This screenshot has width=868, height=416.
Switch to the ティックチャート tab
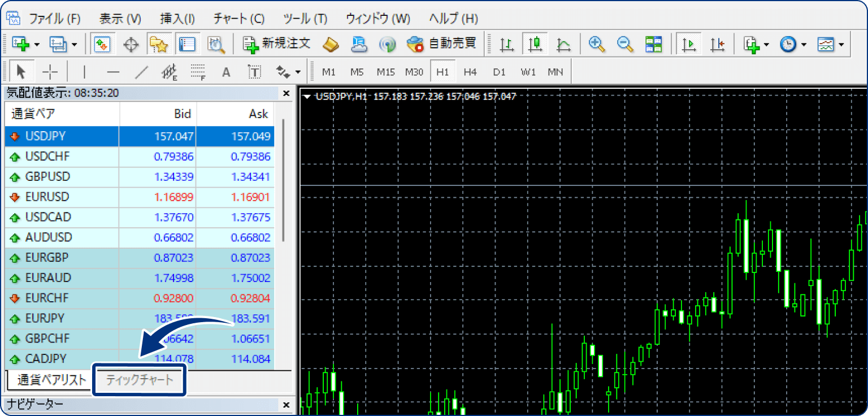pos(140,379)
